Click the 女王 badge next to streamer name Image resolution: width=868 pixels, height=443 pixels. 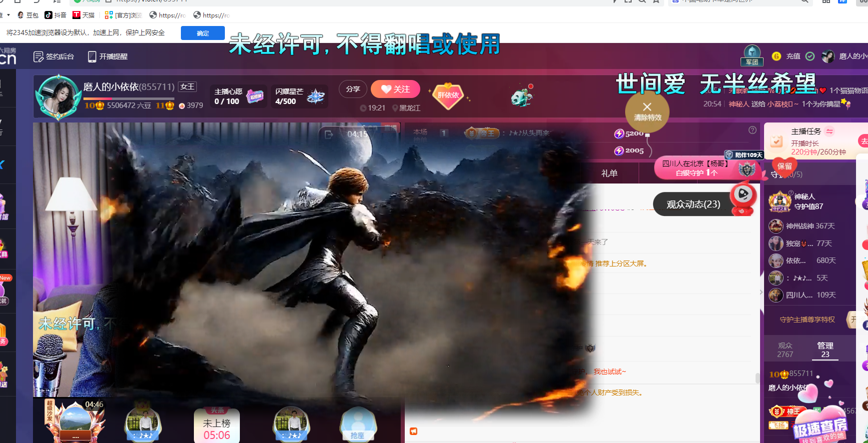pos(187,86)
